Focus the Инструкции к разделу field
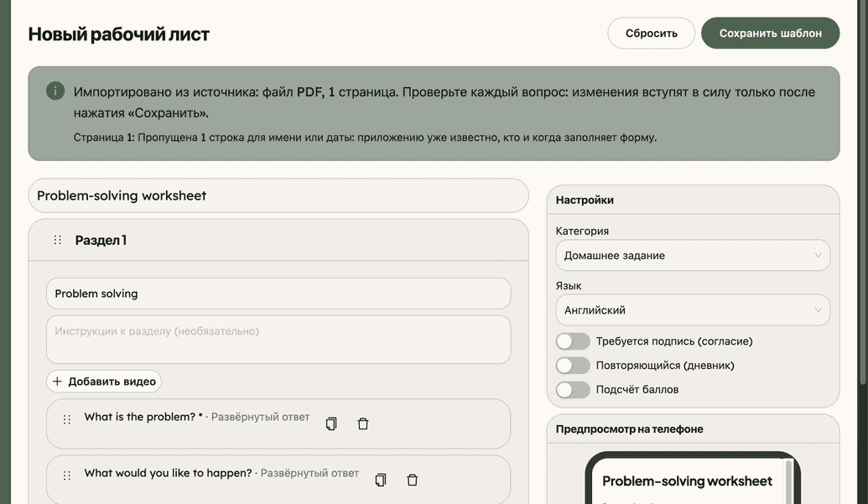Image resolution: width=868 pixels, height=504 pixels. point(278,339)
